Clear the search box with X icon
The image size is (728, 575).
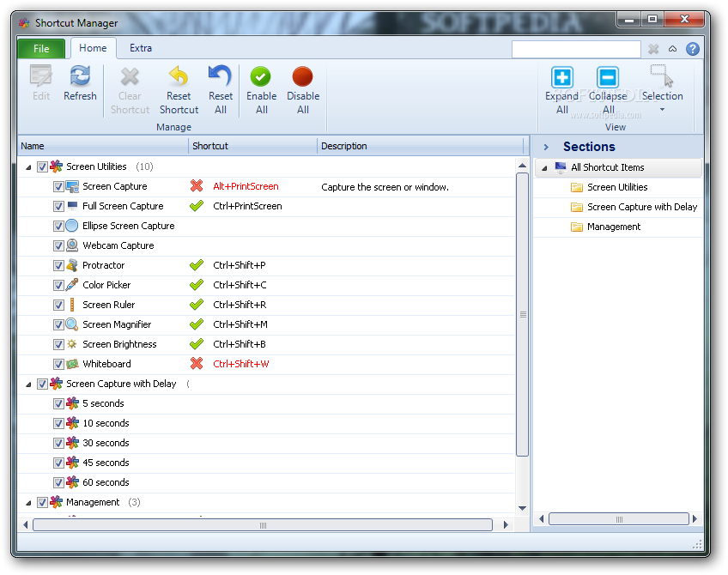[653, 49]
